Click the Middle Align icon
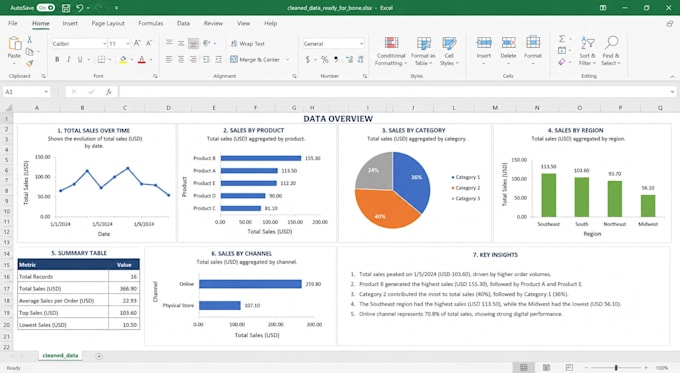Viewport: 680px width, 373px height. click(181, 43)
